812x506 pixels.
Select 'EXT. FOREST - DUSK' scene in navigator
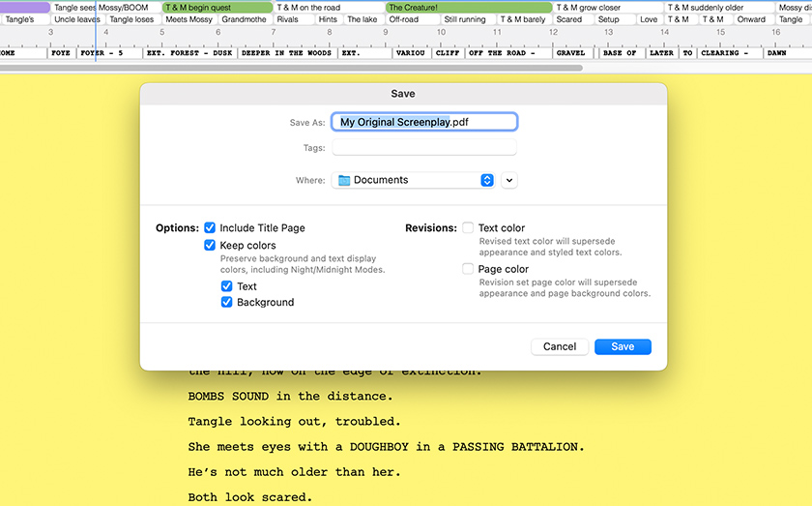tap(189, 53)
